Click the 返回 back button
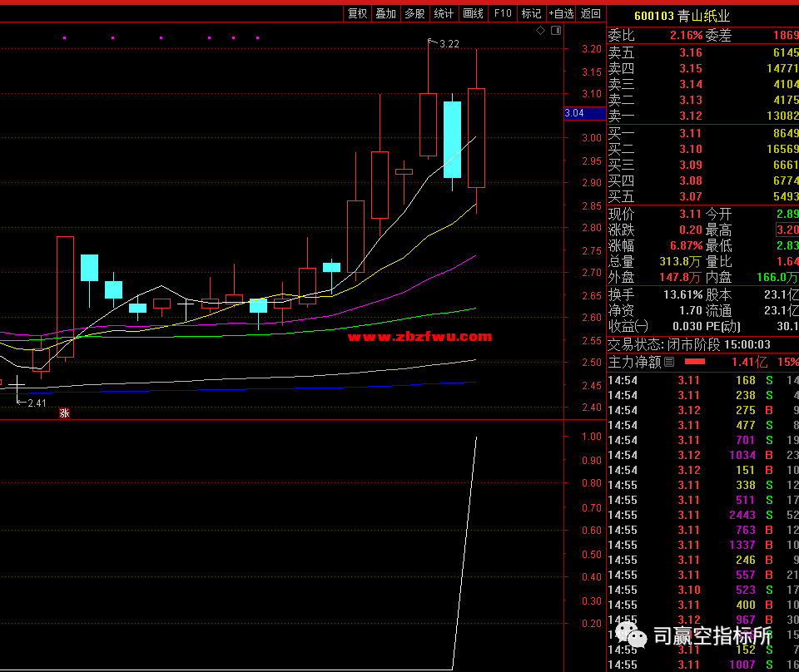This screenshot has height=672, width=799. [591, 14]
